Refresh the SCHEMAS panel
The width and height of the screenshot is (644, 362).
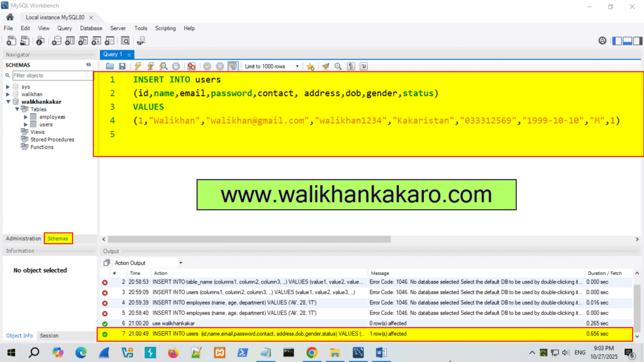click(88, 65)
